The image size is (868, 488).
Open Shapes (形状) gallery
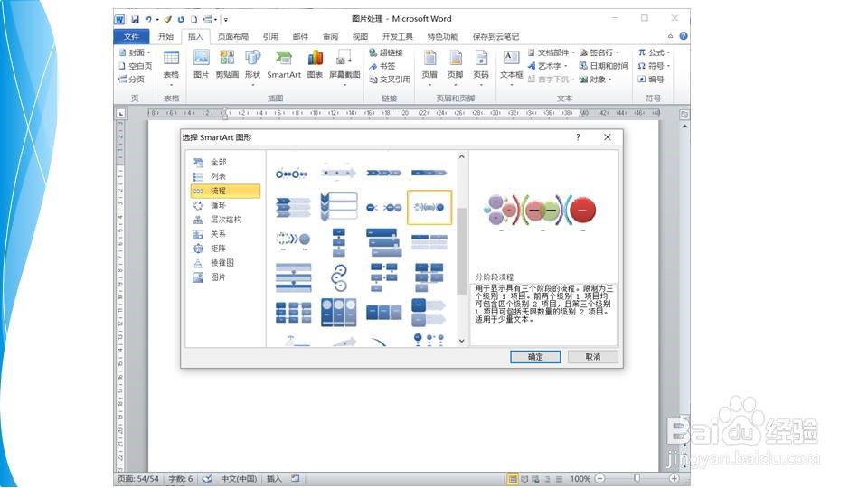click(x=252, y=66)
